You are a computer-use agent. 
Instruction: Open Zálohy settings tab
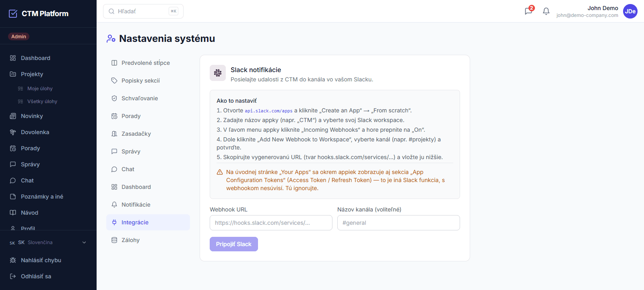148,240
